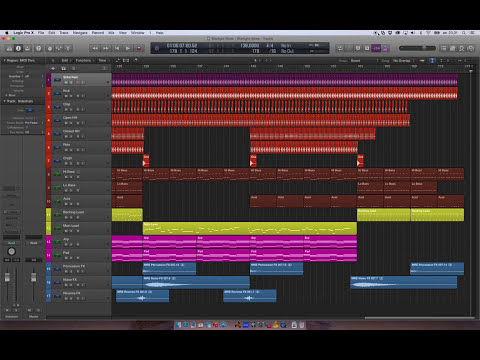Collapse the Track Sidechain inspector section
The image size is (480, 360).
pyautogui.click(x=5, y=101)
